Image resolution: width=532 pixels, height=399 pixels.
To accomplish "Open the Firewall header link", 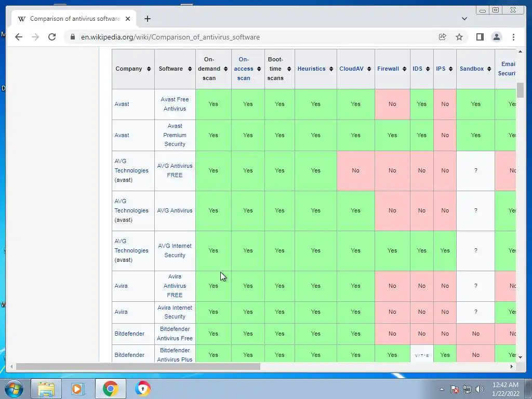I will click(388, 69).
